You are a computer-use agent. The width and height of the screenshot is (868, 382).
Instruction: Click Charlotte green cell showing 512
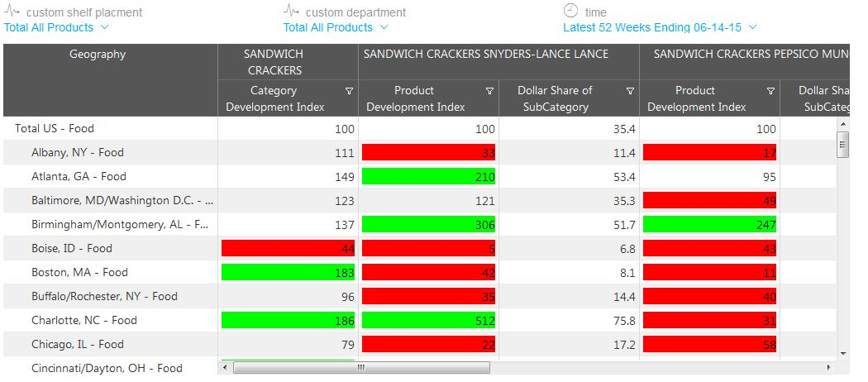pyautogui.click(x=428, y=321)
